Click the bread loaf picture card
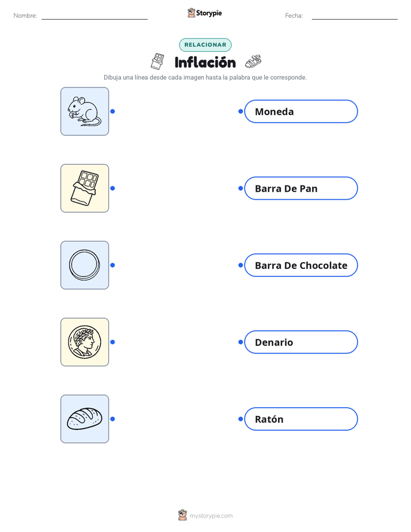 (x=85, y=419)
